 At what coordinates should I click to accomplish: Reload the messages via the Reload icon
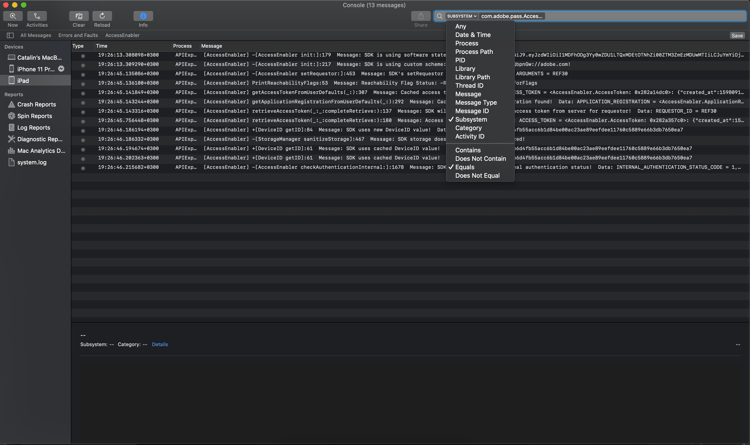tap(102, 16)
